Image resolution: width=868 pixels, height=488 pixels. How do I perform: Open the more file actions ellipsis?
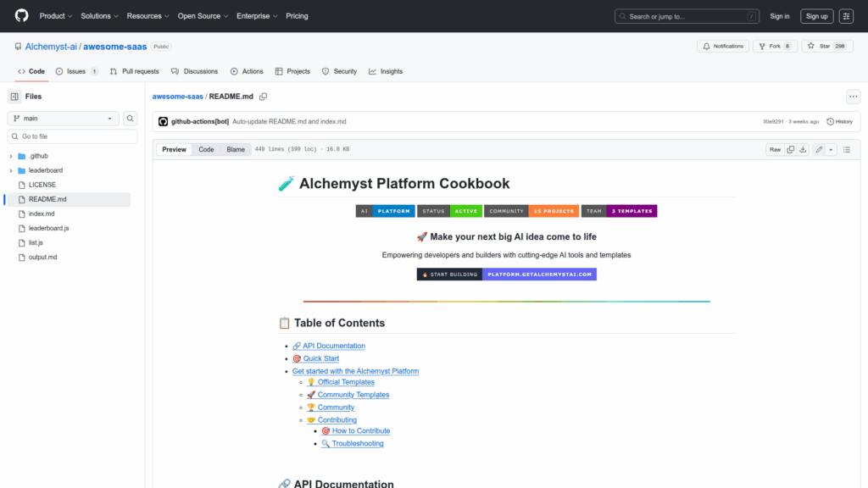tap(853, 97)
